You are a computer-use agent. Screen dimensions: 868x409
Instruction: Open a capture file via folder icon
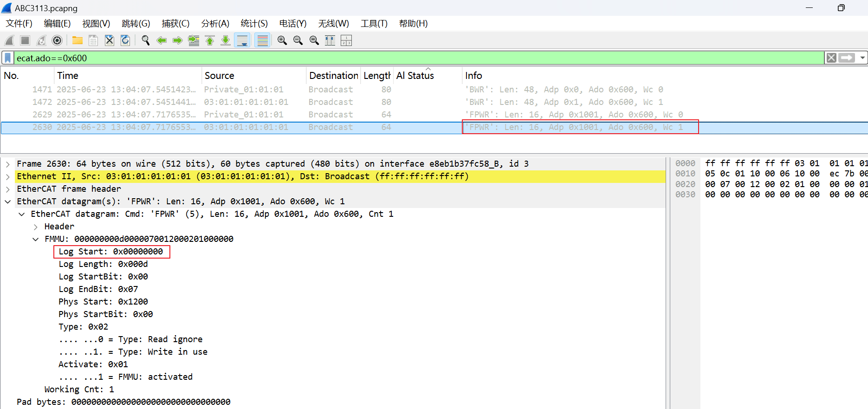pos(78,41)
